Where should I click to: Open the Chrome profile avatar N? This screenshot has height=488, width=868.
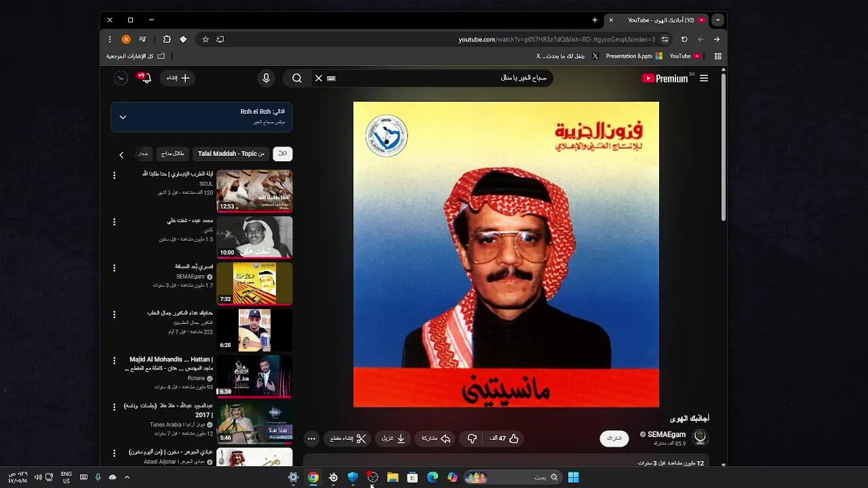(x=125, y=39)
